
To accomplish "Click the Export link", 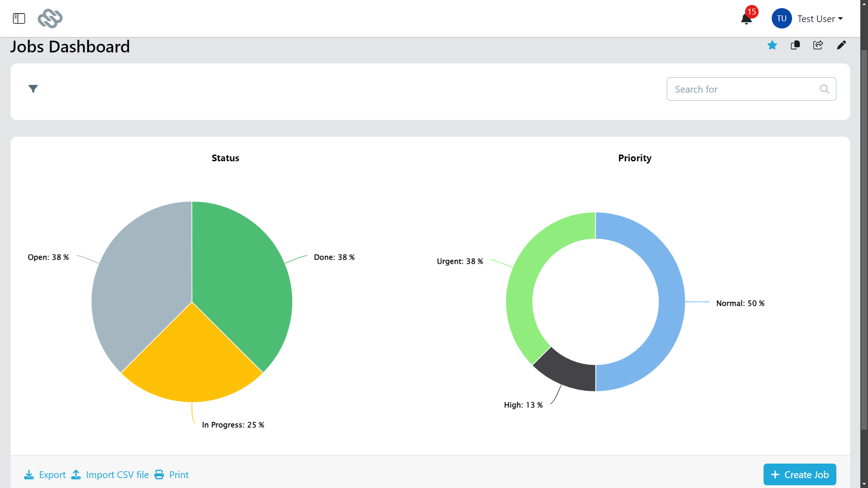I will (45, 474).
